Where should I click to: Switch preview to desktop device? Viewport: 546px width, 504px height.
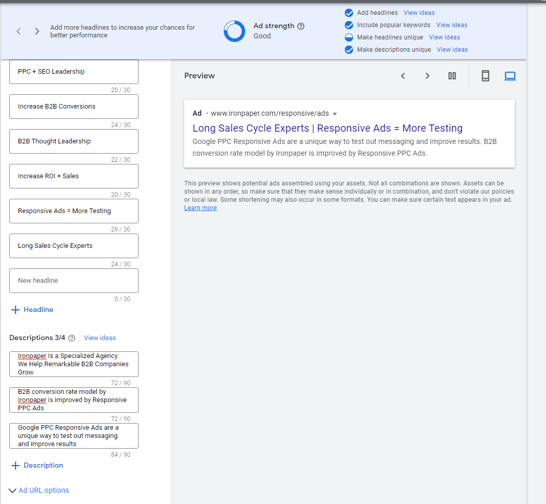pos(510,76)
